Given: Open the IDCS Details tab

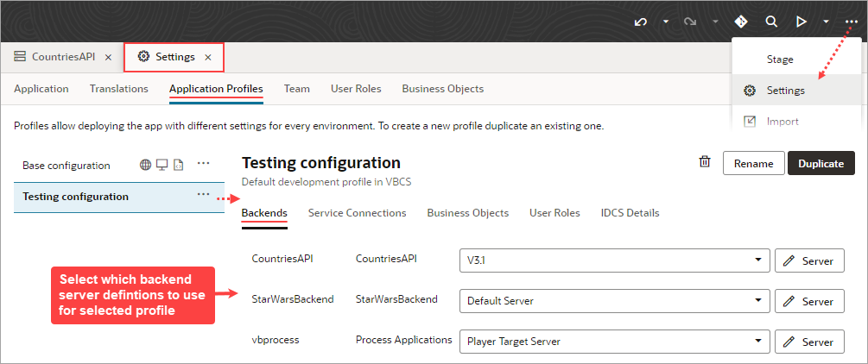Looking at the screenshot, I should point(630,213).
